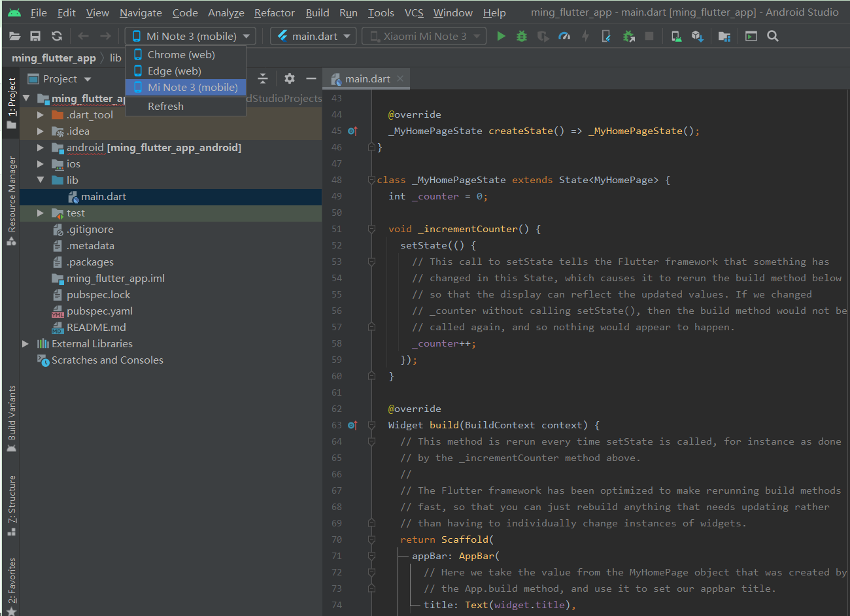Click the Search Everywhere magnifier icon
The height and width of the screenshot is (616, 850).
[773, 37]
